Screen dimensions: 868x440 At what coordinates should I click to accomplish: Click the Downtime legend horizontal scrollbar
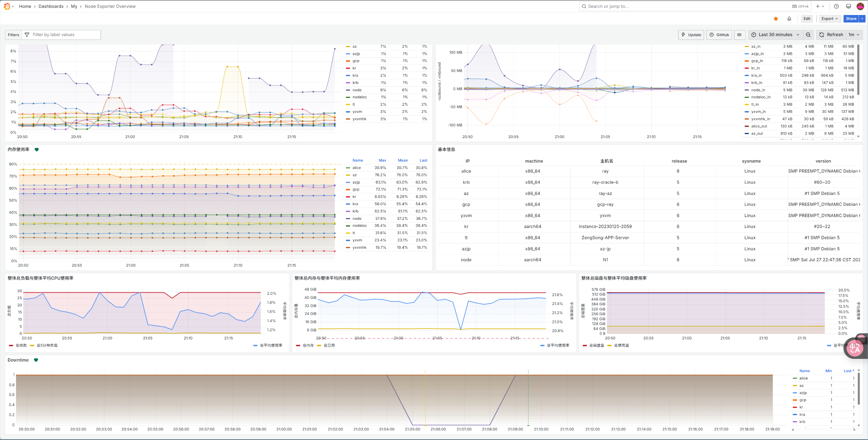click(x=823, y=429)
